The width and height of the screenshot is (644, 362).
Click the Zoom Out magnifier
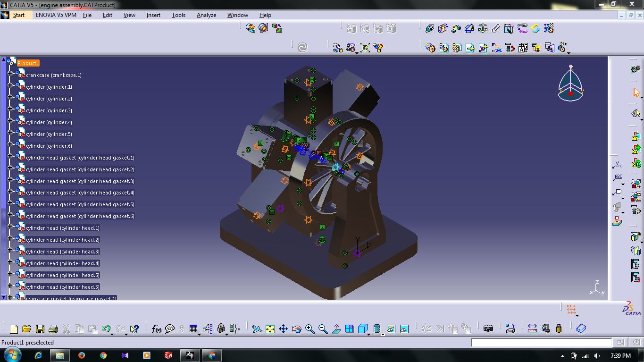(323, 329)
